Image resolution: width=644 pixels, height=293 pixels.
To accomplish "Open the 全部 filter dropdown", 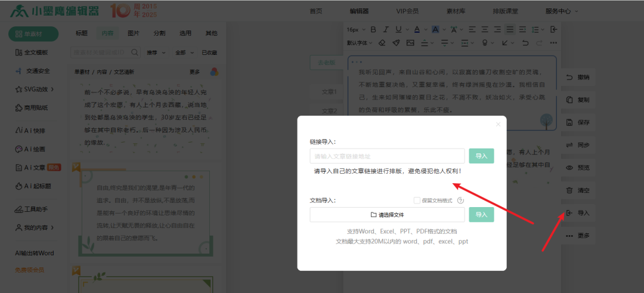I will [x=184, y=53].
